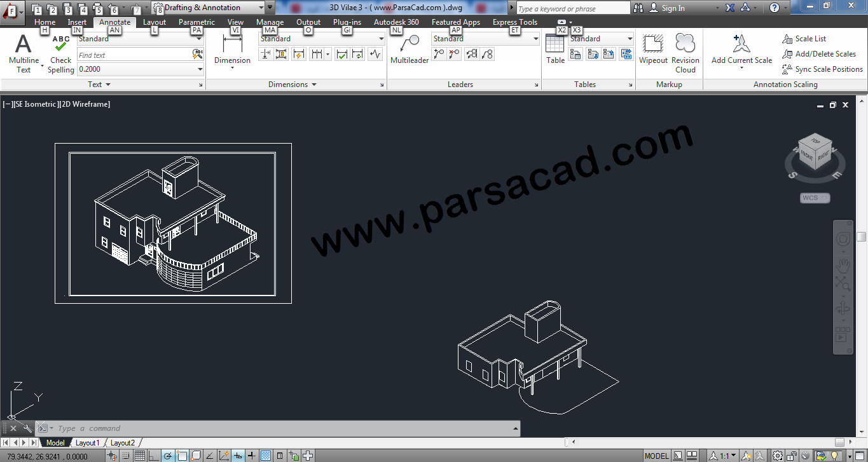Switch to the Layout1 tab

(87, 443)
